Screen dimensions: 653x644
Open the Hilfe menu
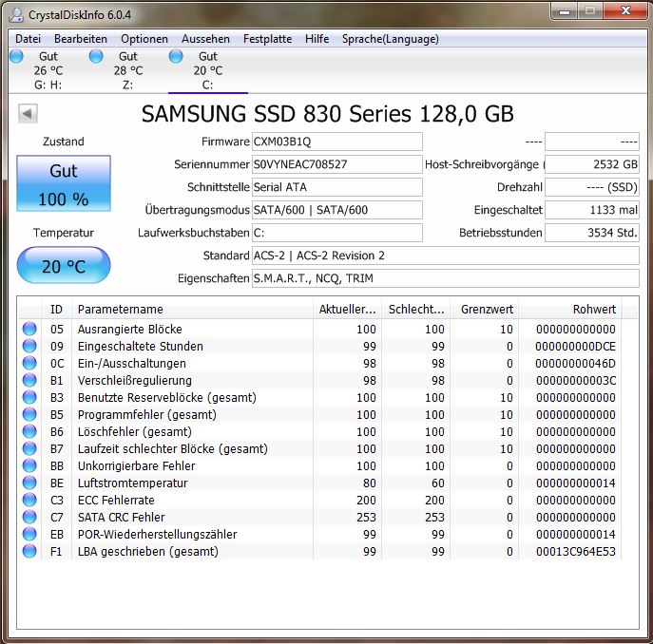point(317,39)
